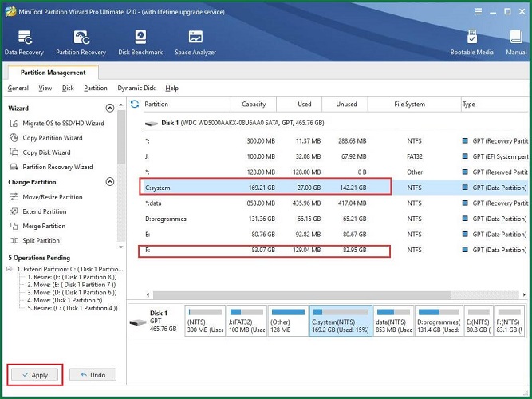Choose Split Partition
The image size is (532, 399).
coord(34,240)
